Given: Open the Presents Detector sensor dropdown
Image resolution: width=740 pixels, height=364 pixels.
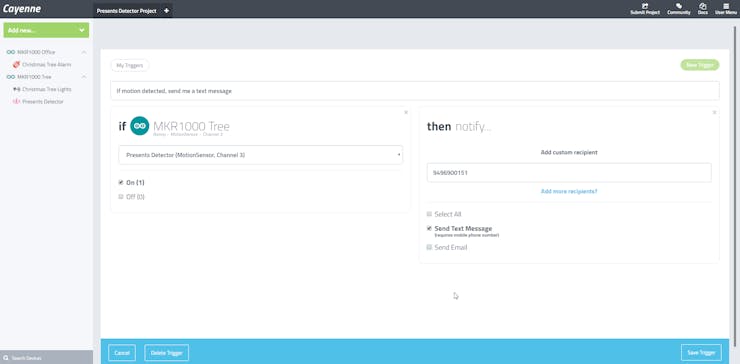Looking at the screenshot, I should (261, 155).
